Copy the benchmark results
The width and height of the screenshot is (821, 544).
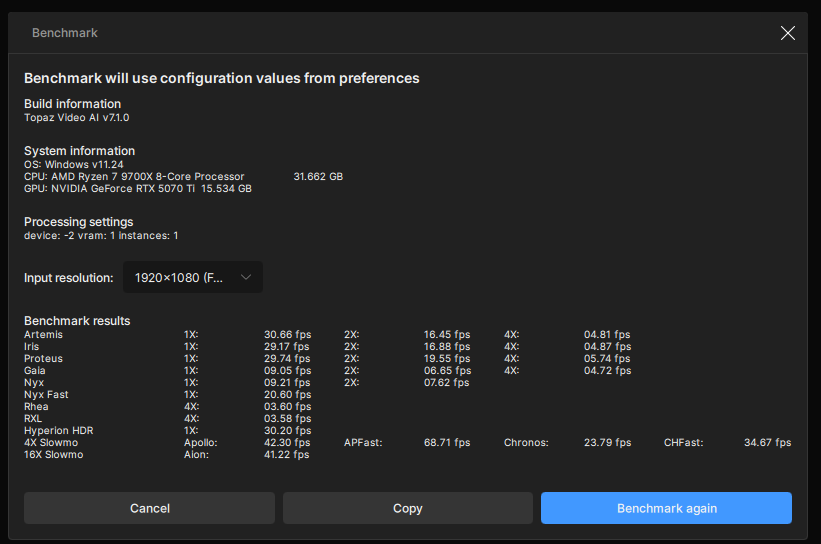(x=407, y=508)
